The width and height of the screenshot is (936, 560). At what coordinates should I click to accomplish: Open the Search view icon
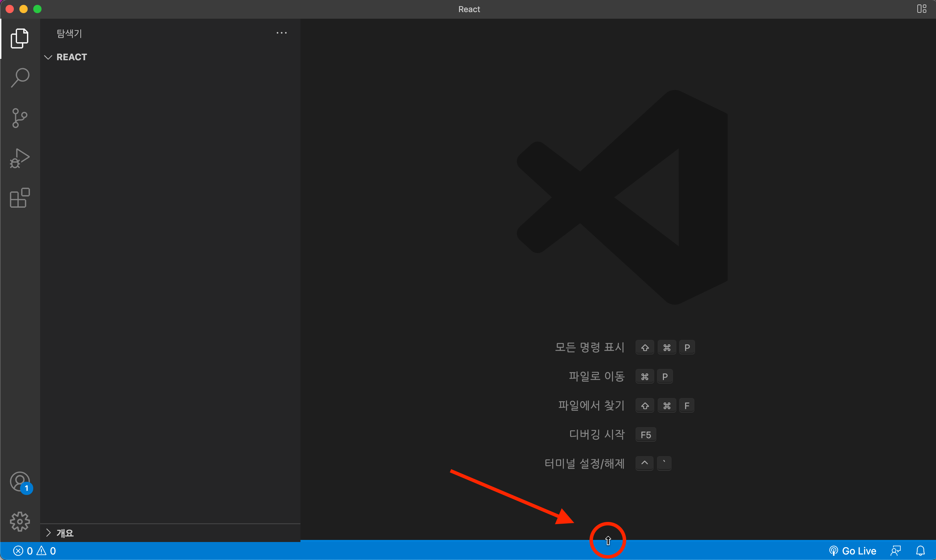coord(20,78)
